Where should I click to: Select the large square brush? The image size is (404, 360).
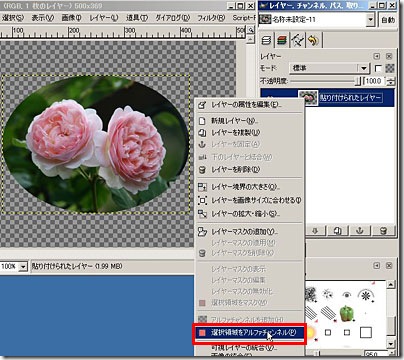(x=366, y=332)
